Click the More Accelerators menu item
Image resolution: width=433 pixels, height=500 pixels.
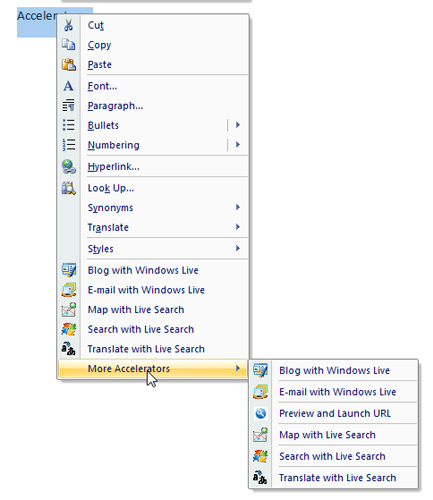coord(153,368)
